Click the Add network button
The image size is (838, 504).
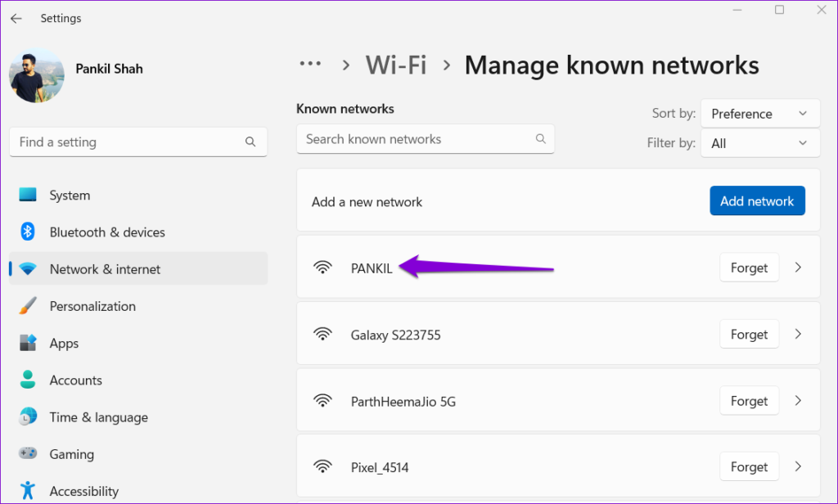click(x=757, y=200)
